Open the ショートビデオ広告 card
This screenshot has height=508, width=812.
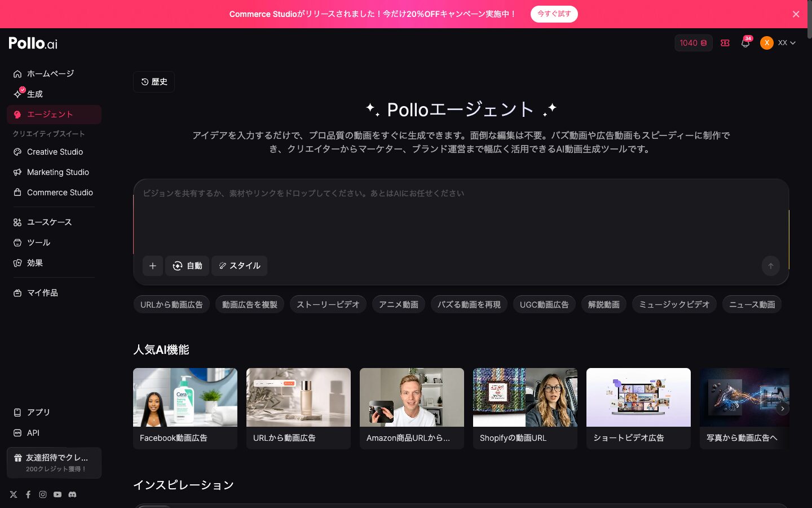(638, 409)
